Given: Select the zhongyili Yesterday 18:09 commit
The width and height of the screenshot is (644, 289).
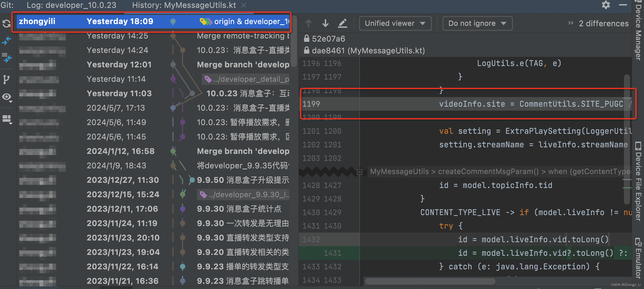Looking at the screenshot, I should [153, 21].
